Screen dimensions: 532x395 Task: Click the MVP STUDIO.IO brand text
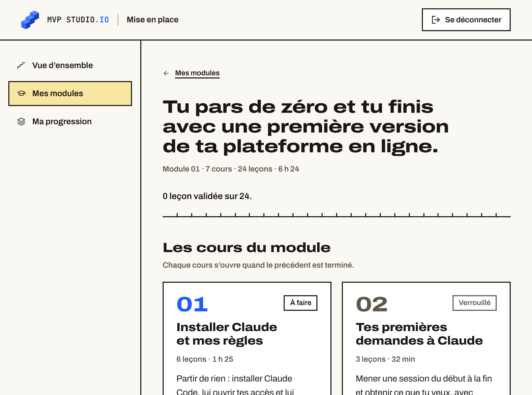click(78, 20)
